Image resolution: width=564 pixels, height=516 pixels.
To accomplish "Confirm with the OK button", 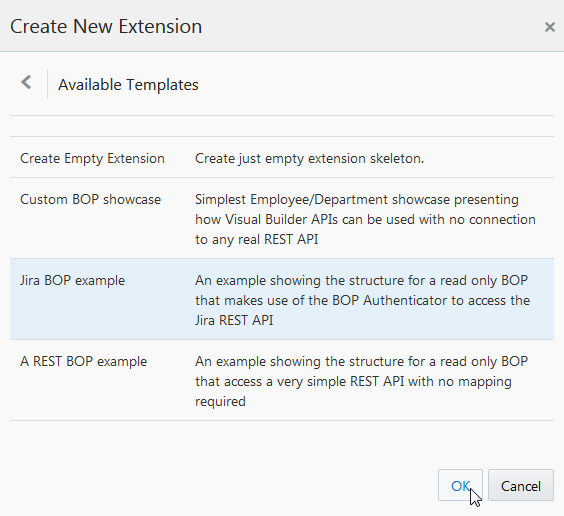I will 460,485.
